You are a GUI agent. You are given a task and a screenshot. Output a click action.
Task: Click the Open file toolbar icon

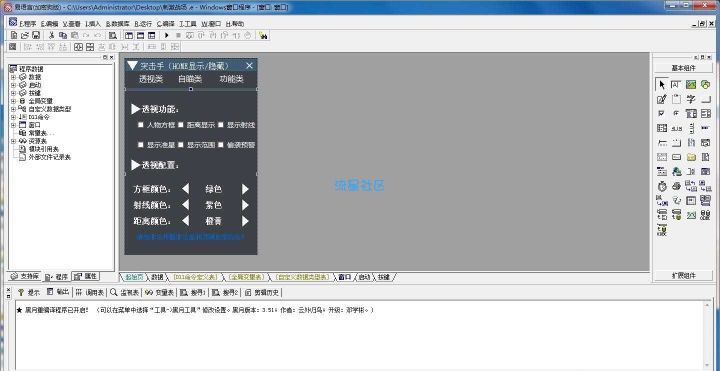pyautogui.click(x=25, y=35)
